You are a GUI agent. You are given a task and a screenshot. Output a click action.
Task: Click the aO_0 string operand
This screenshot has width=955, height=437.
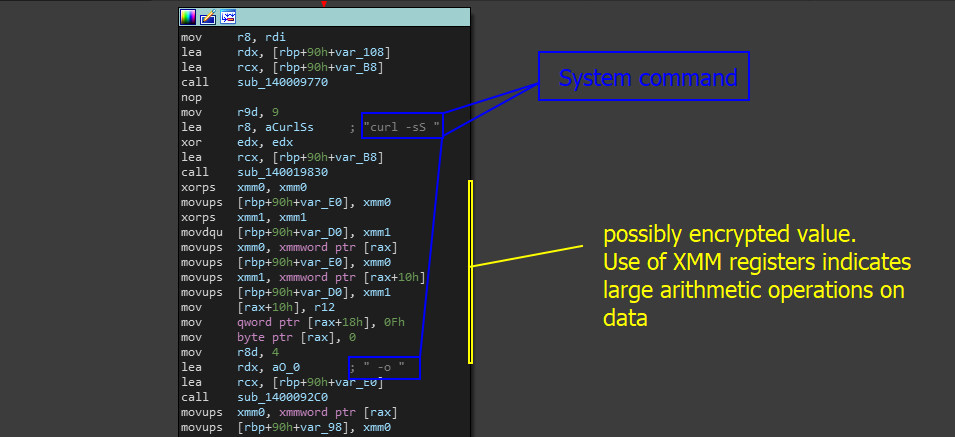(x=283, y=369)
